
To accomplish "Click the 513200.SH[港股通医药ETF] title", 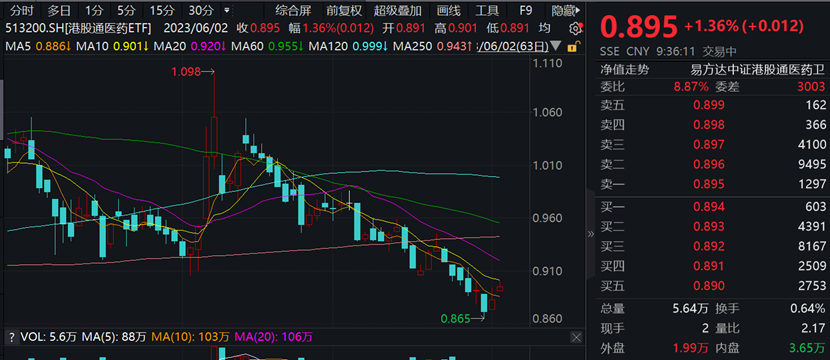I will click(x=78, y=28).
